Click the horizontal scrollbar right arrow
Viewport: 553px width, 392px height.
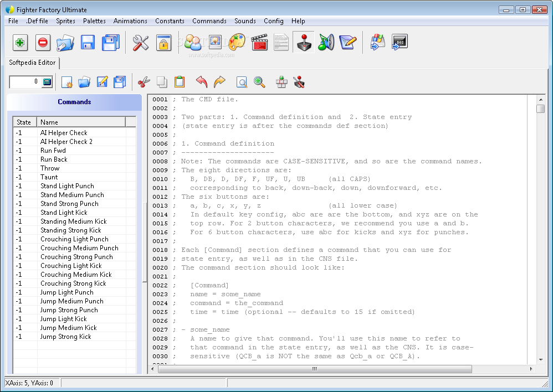click(x=531, y=369)
